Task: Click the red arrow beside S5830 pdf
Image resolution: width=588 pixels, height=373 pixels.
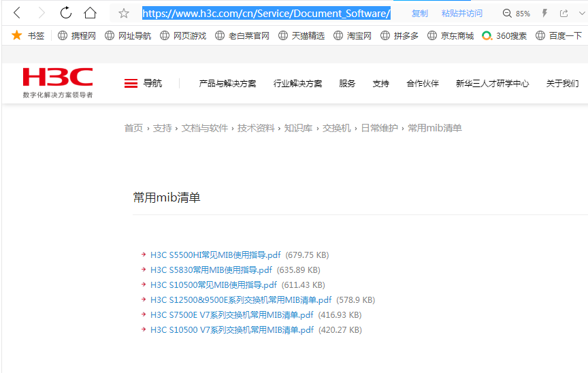Action: (x=143, y=270)
